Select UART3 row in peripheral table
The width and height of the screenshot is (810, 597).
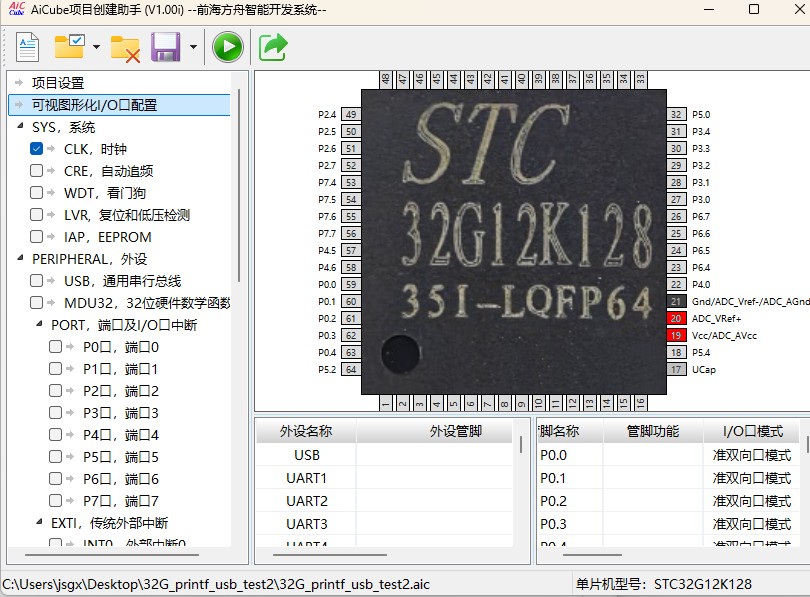384,524
